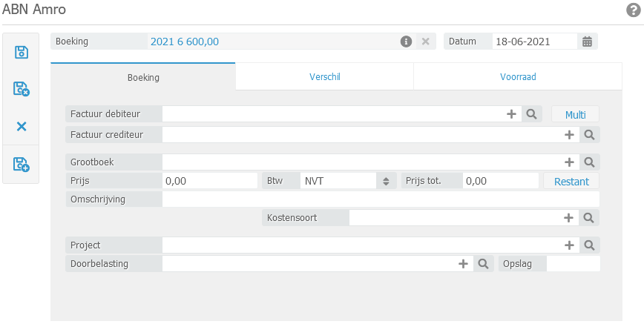Screen dimensions: 644x324
Task: Click the save and new icon
Action: (22, 165)
